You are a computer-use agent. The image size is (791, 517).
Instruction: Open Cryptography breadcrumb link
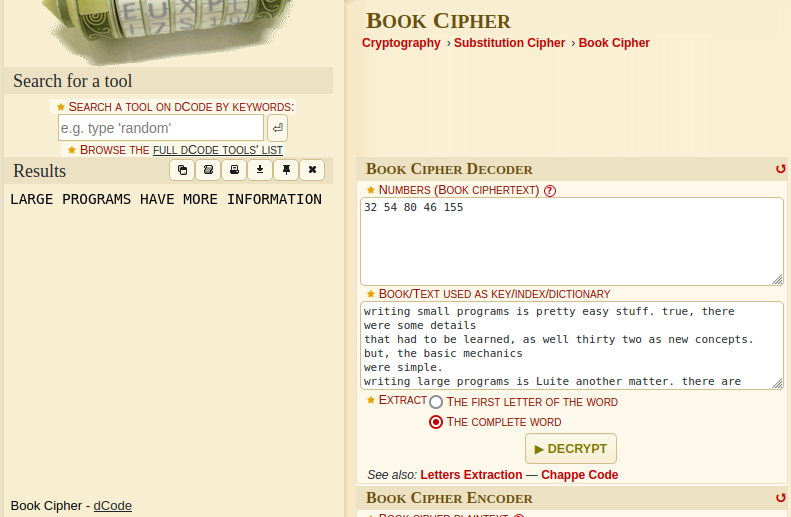tap(401, 43)
